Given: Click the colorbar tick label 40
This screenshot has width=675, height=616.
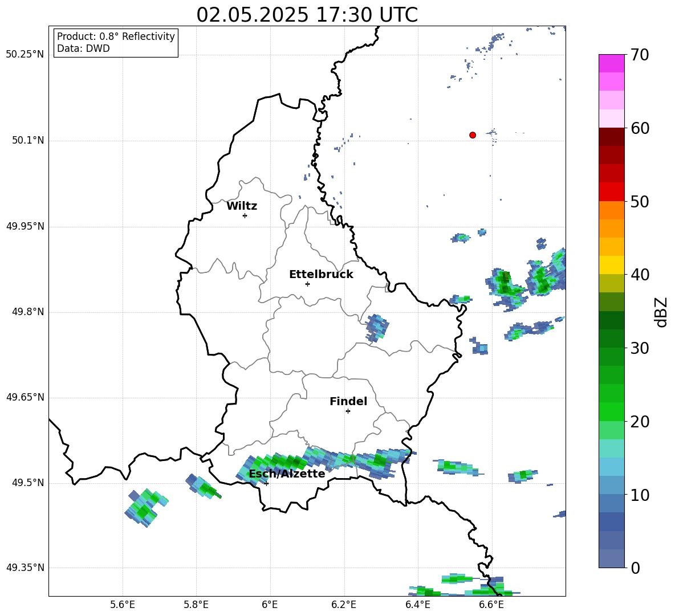Looking at the screenshot, I should (x=640, y=275).
